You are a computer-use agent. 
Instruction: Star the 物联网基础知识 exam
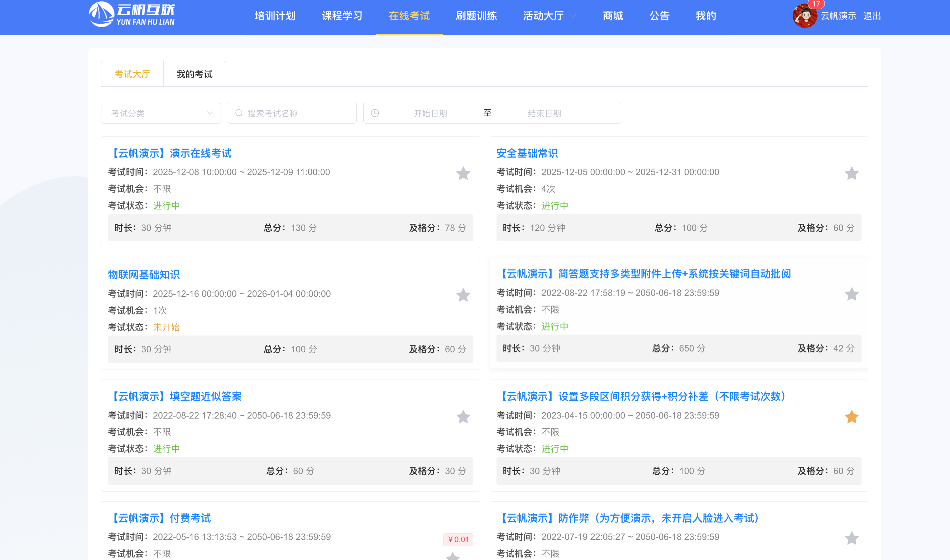pyautogui.click(x=463, y=295)
